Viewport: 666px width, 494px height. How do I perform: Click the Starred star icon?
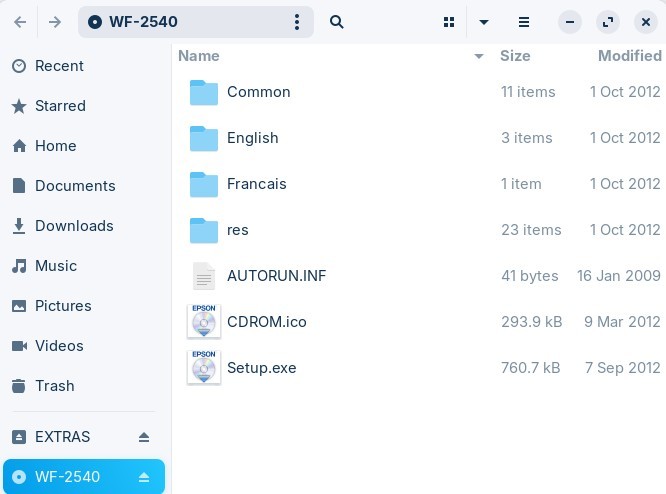(x=19, y=106)
